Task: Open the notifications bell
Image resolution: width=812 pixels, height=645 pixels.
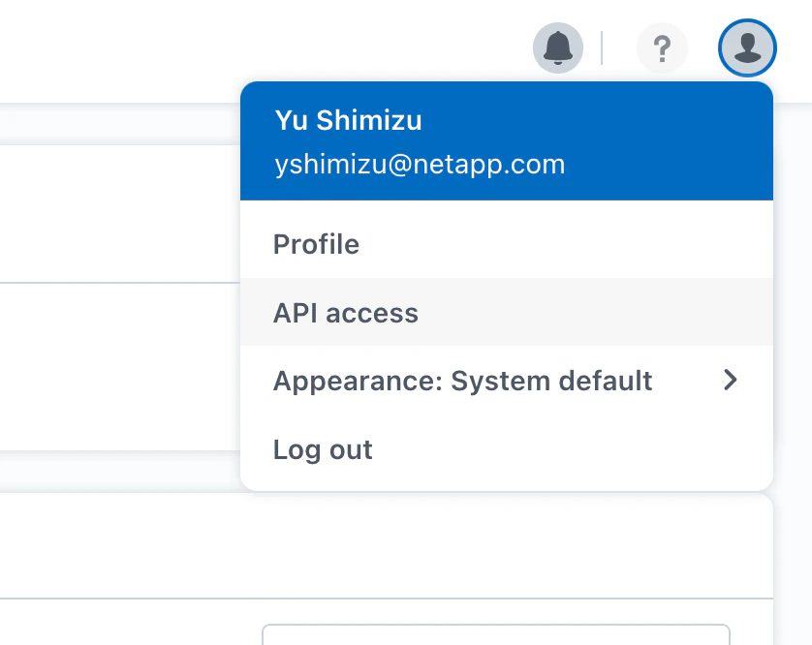Action: 558,47
